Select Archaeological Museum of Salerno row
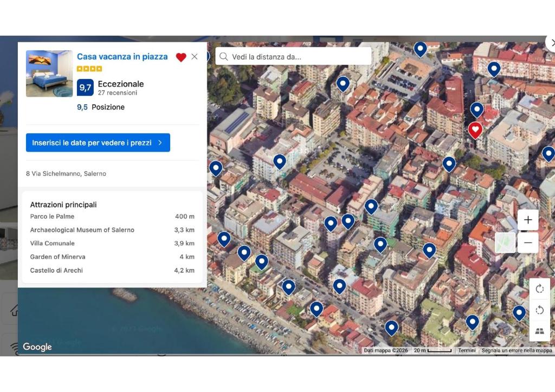This screenshot has height=392, width=555. [112, 230]
